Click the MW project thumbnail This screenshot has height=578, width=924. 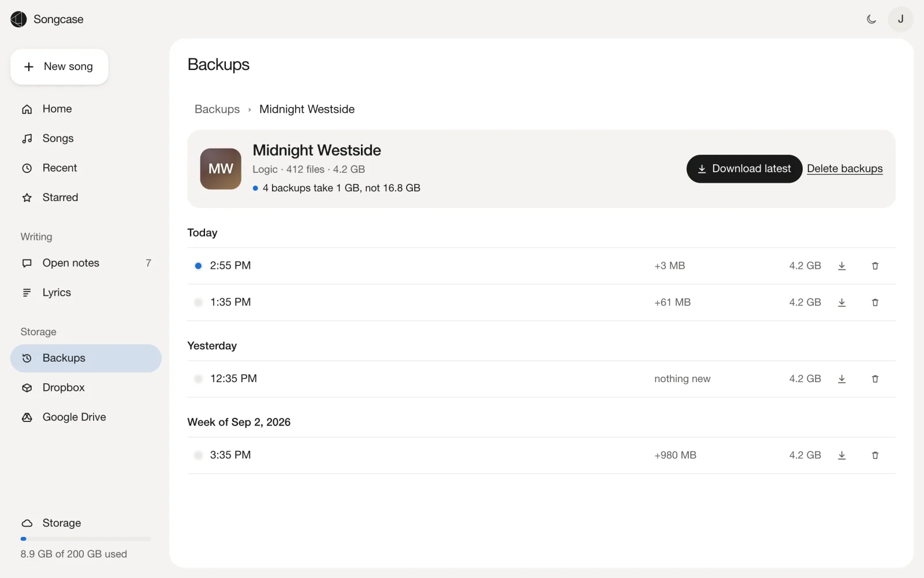tap(221, 169)
